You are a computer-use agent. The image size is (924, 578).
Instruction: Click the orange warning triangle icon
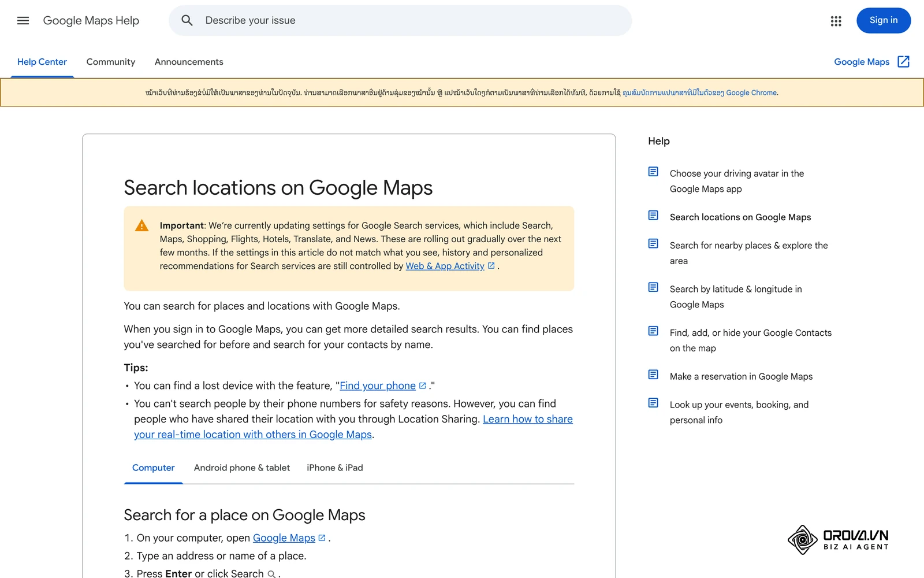point(141,225)
